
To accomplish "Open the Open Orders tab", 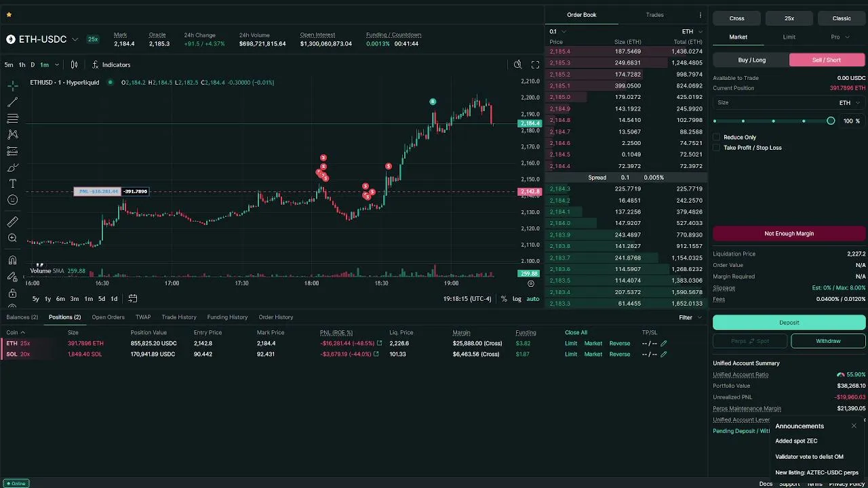I will coord(108,317).
